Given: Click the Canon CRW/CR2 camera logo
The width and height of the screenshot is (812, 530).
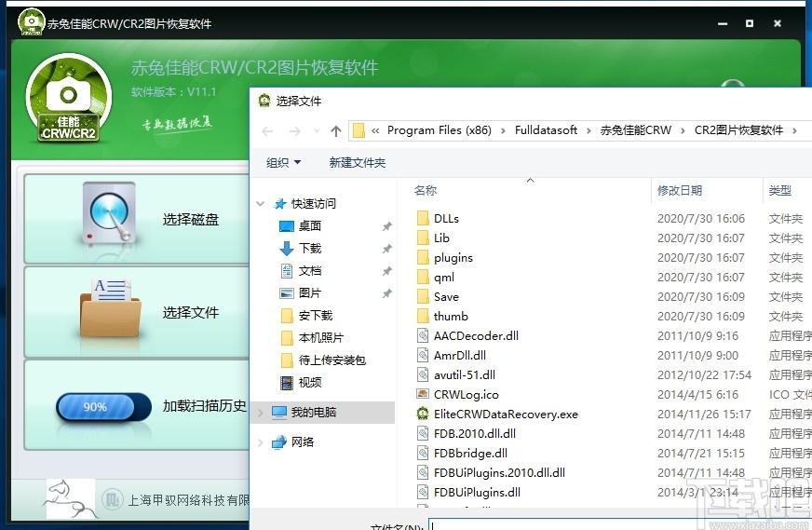Looking at the screenshot, I should pos(69,99).
